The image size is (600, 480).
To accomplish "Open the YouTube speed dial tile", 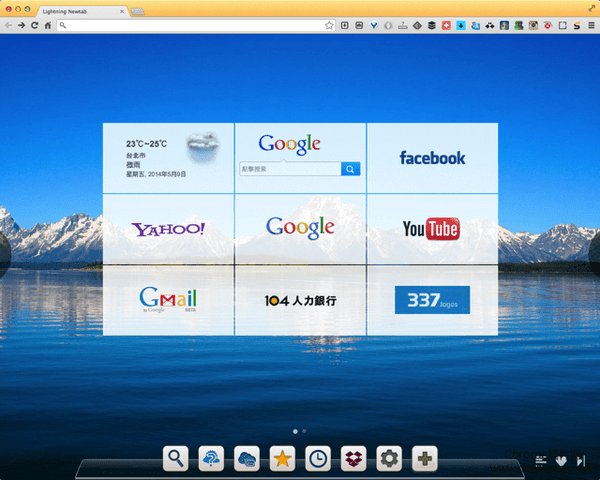I will click(432, 229).
